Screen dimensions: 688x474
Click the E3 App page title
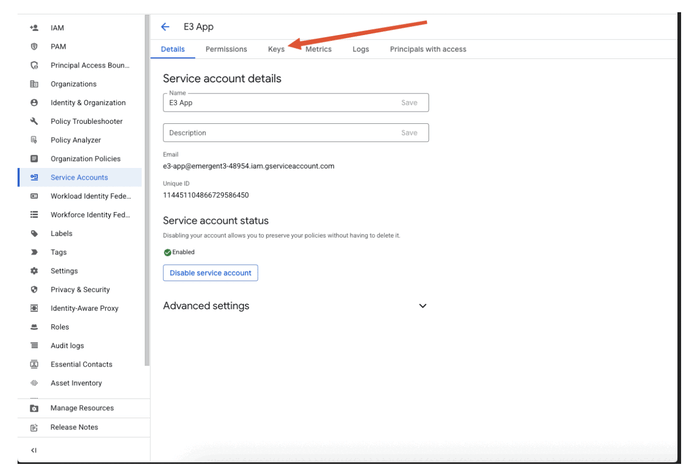click(198, 27)
